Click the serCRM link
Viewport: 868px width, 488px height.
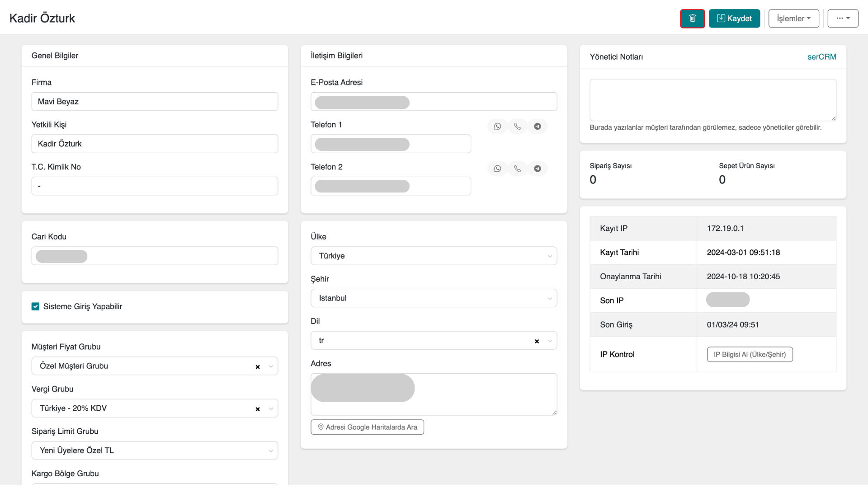(821, 57)
